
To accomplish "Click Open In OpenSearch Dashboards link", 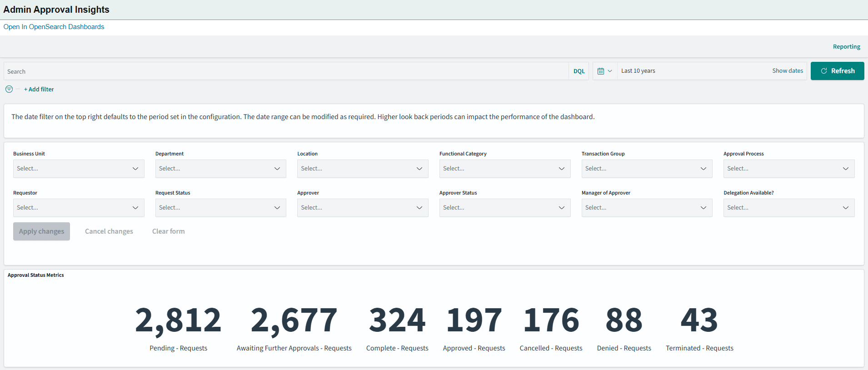I will click(54, 27).
